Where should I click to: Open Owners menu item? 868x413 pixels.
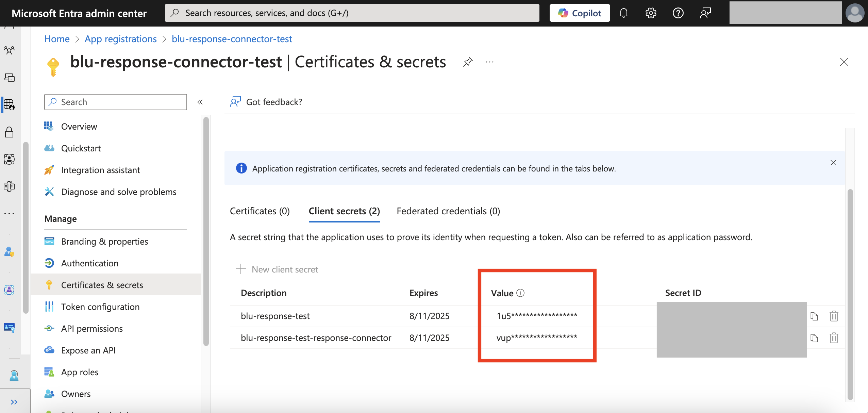116,394
